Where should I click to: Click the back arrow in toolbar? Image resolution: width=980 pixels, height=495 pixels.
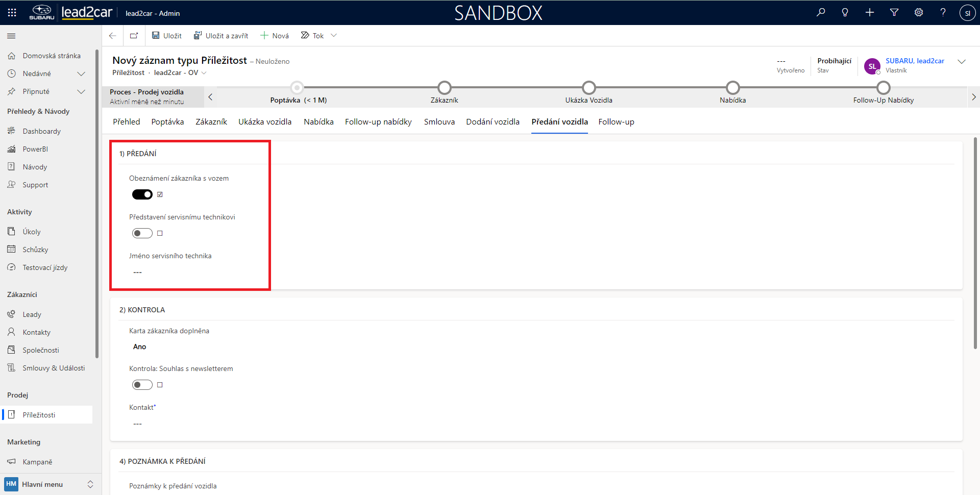point(113,36)
